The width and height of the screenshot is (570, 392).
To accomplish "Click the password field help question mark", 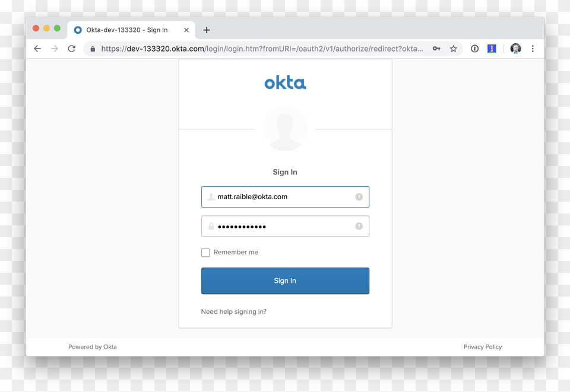I will point(359,226).
